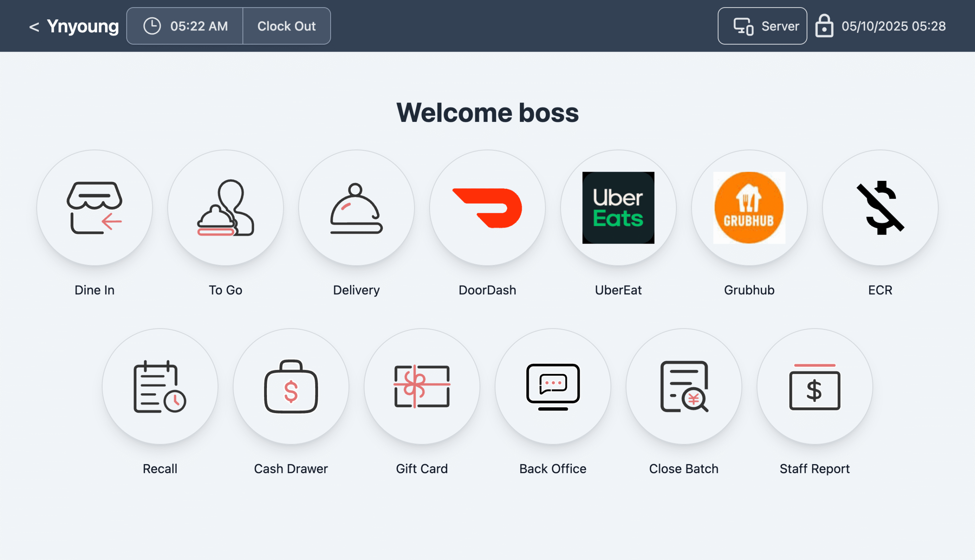Click the Ynyoung user name
975x560 pixels.
[x=83, y=27]
